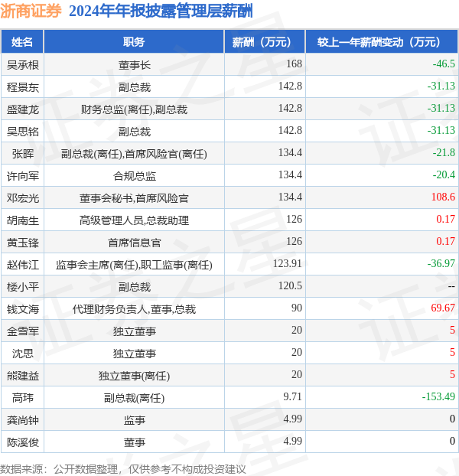Select the 姓名 column header
Image resolution: width=459 pixels, height=476 pixels.
[22, 42]
